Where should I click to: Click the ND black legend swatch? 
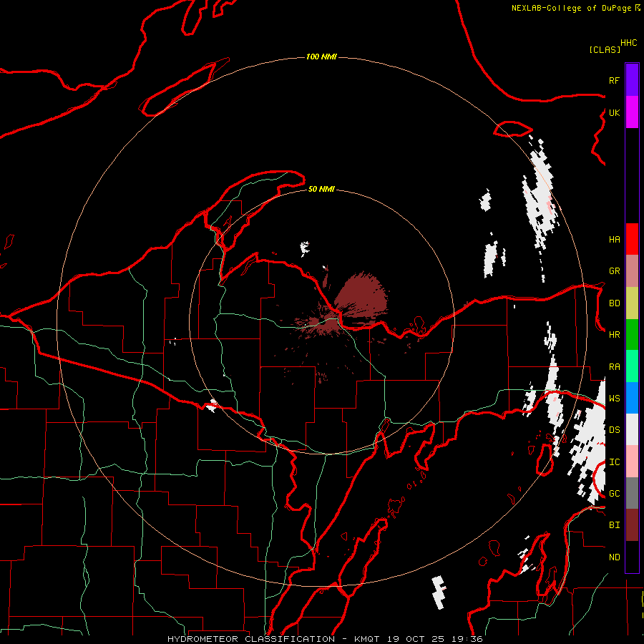click(x=632, y=557)
